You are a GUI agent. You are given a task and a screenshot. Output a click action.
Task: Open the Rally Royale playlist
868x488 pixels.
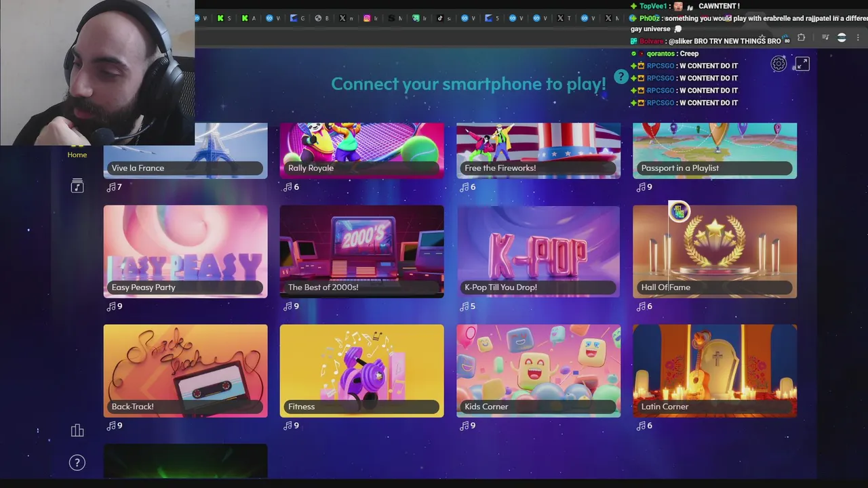coord(361,150)
